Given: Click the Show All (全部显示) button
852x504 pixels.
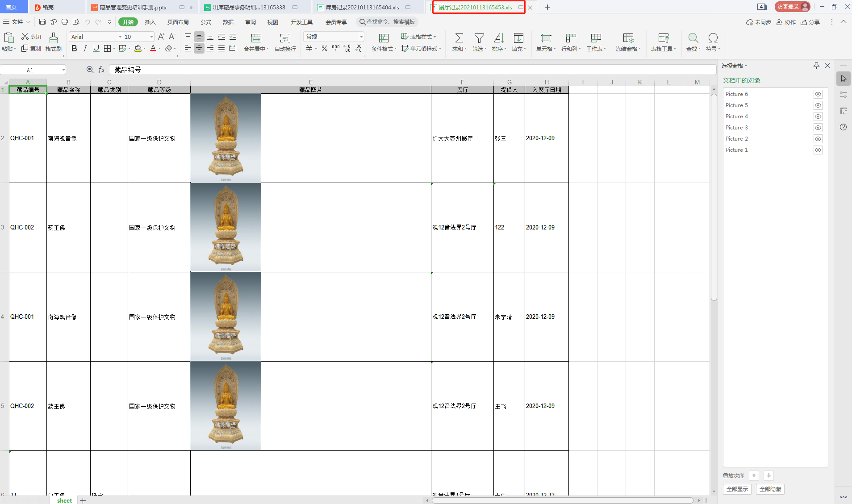Looking at the screenshot, I should pos(737,489).
